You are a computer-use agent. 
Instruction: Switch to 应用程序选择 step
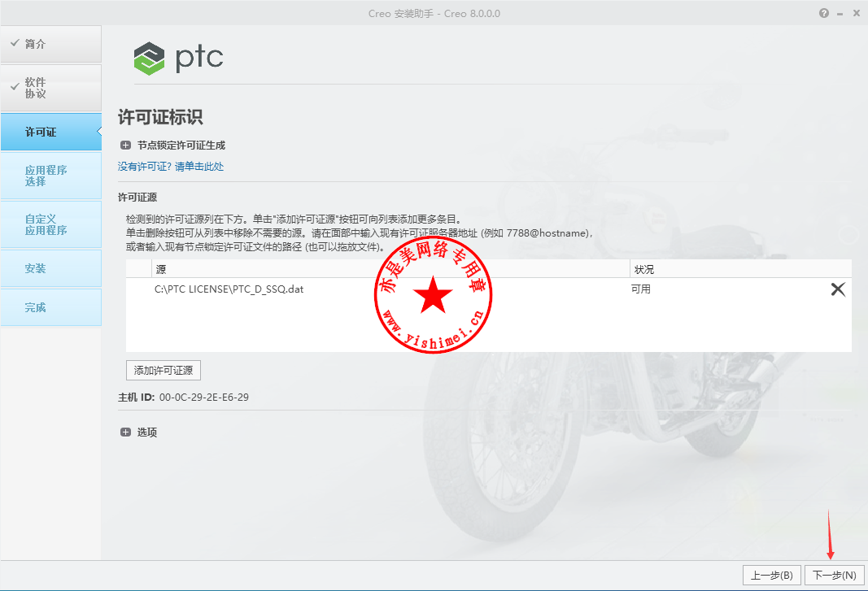coord(51,176)
